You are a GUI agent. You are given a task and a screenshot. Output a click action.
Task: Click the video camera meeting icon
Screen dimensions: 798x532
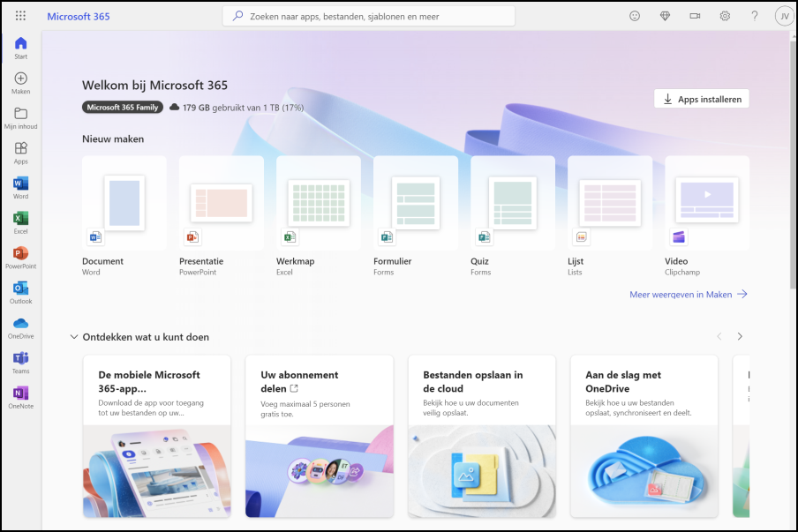[695, 16]
